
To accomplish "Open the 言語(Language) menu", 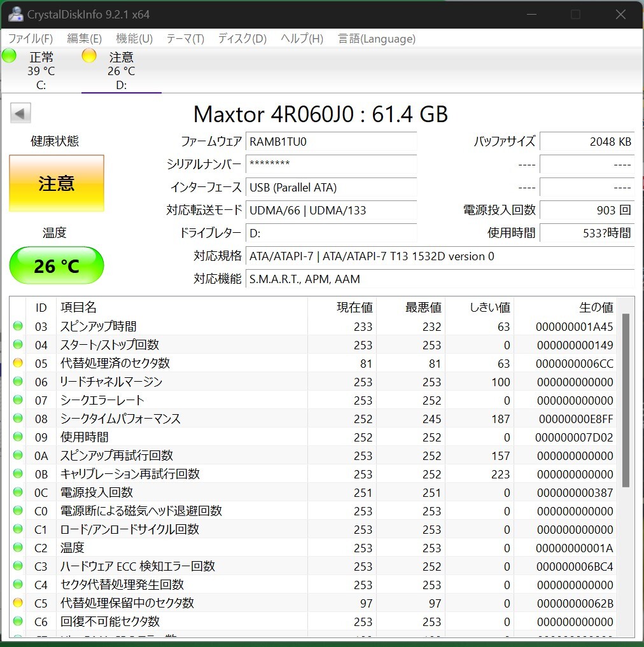I will 375,39.
